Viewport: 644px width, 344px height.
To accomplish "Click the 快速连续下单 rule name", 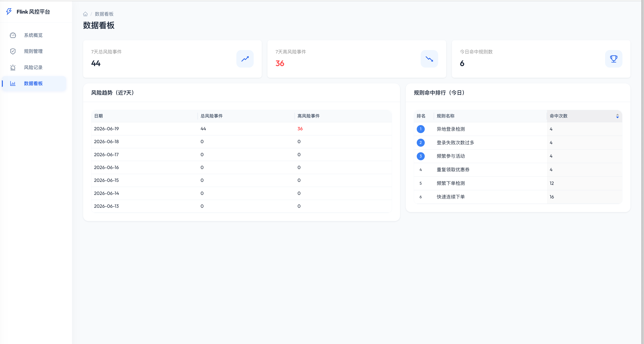I will pyautogui.click(x=450, y=197).
